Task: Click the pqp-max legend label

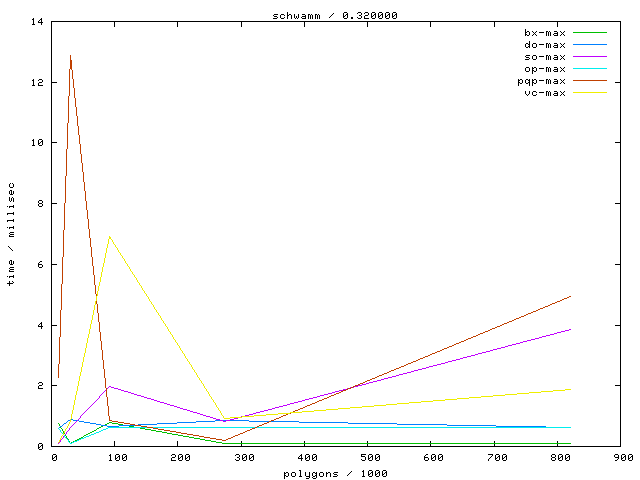Action: [x=541, y=81]
